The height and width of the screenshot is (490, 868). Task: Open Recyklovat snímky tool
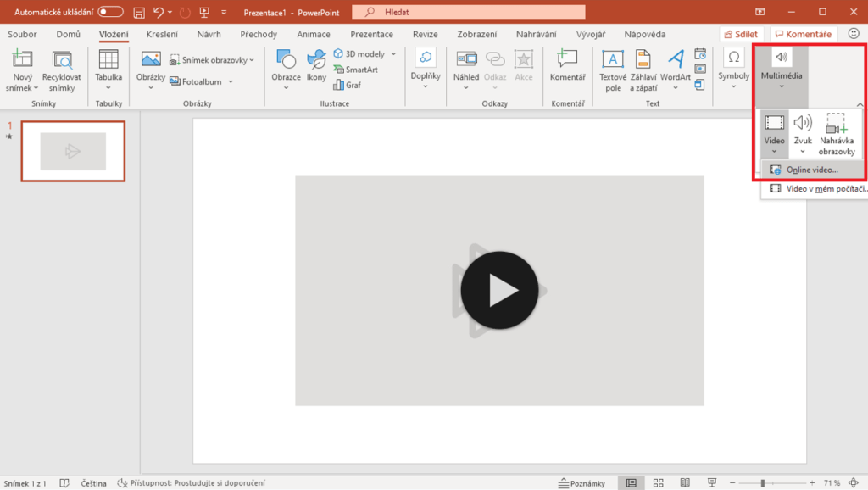[x=62, y=61]
